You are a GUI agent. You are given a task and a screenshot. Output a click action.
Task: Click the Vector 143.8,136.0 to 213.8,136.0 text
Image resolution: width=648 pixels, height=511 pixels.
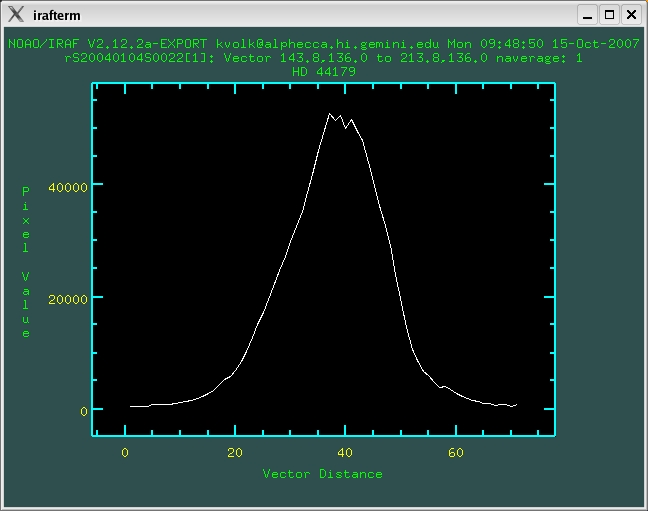click(x=355, y=58)
